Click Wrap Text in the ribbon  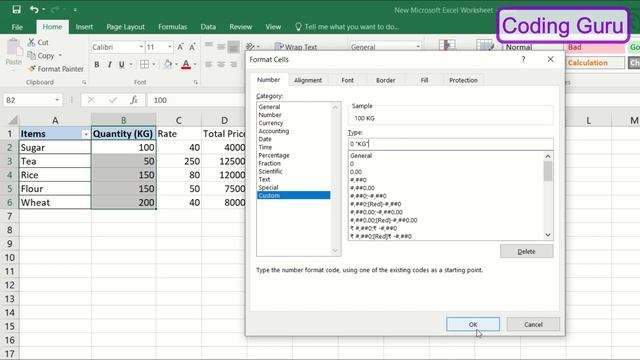(296, 47)
